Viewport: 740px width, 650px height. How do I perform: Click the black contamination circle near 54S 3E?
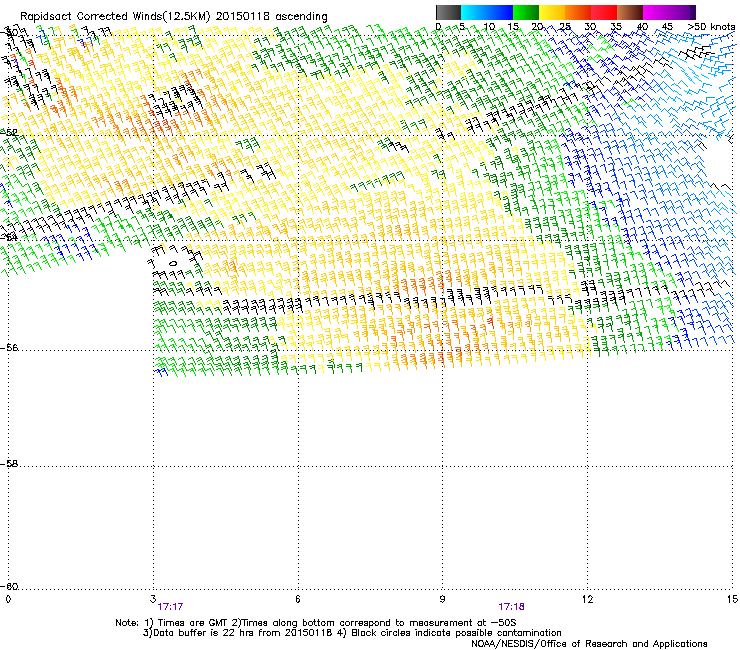pyautogui.click(x=173, y=263)
